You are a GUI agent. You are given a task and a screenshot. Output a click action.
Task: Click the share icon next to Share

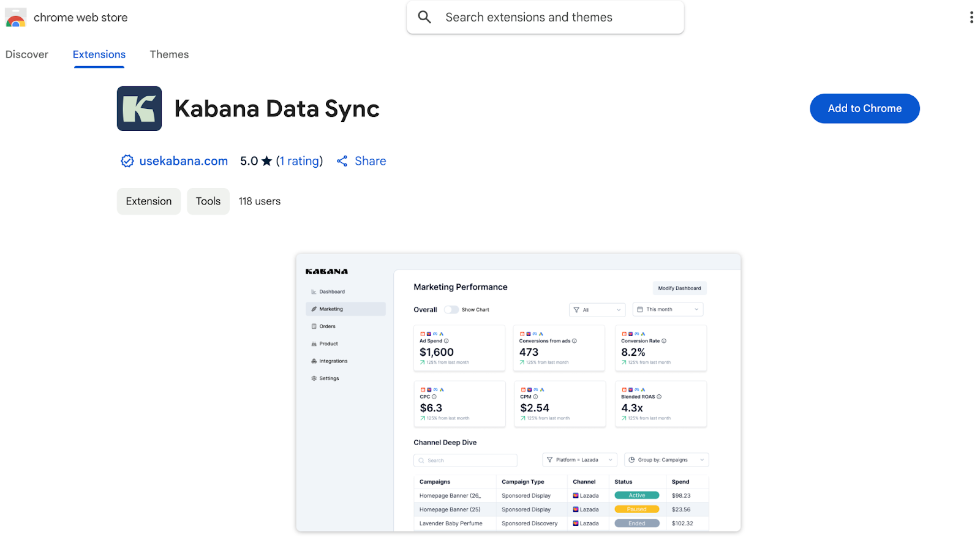point(342,161)
